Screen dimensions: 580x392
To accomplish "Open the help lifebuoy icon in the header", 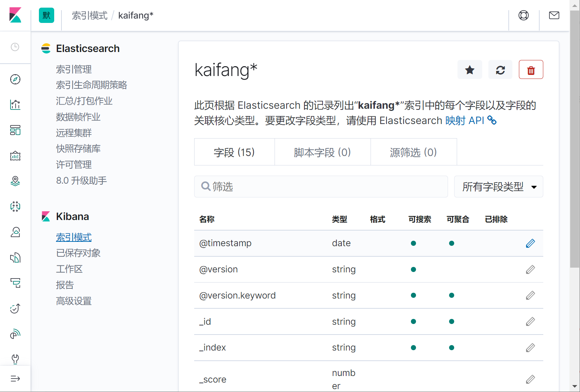I will pyautogui.click(x=523, y=15).
